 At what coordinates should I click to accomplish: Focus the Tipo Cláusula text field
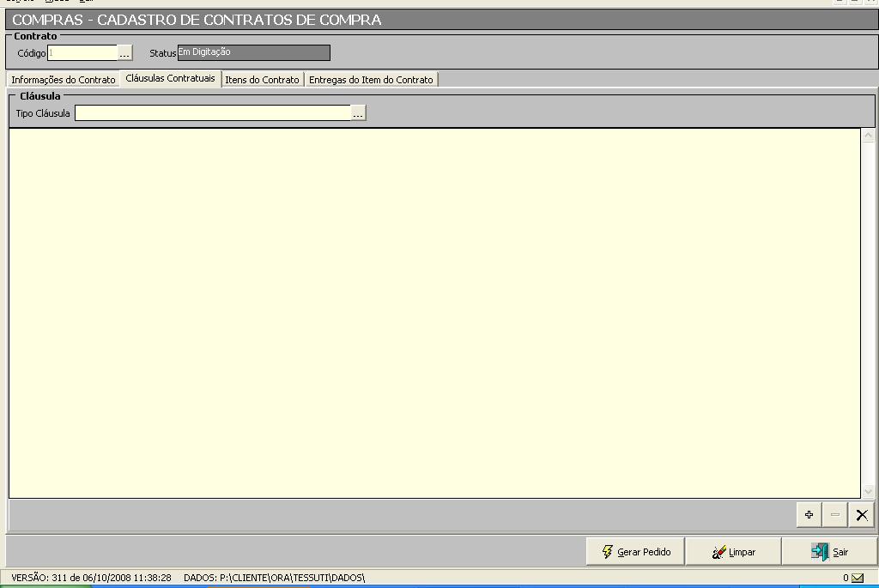click(x=213, y=113)
